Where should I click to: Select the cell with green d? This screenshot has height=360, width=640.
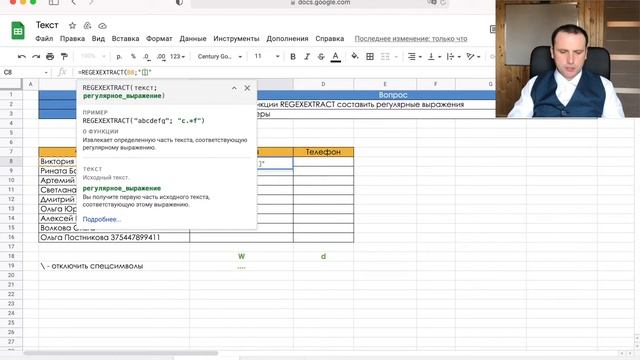pyautogui.click(x=323, y=256)
